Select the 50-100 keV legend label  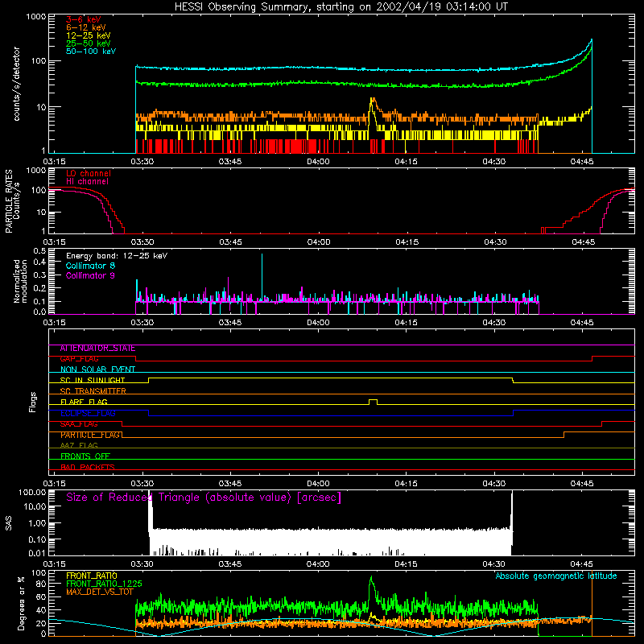91,52
